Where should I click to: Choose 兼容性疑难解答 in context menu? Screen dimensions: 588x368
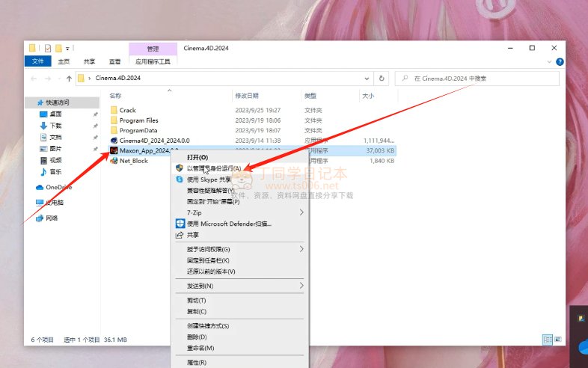click(x=210, y=191)
